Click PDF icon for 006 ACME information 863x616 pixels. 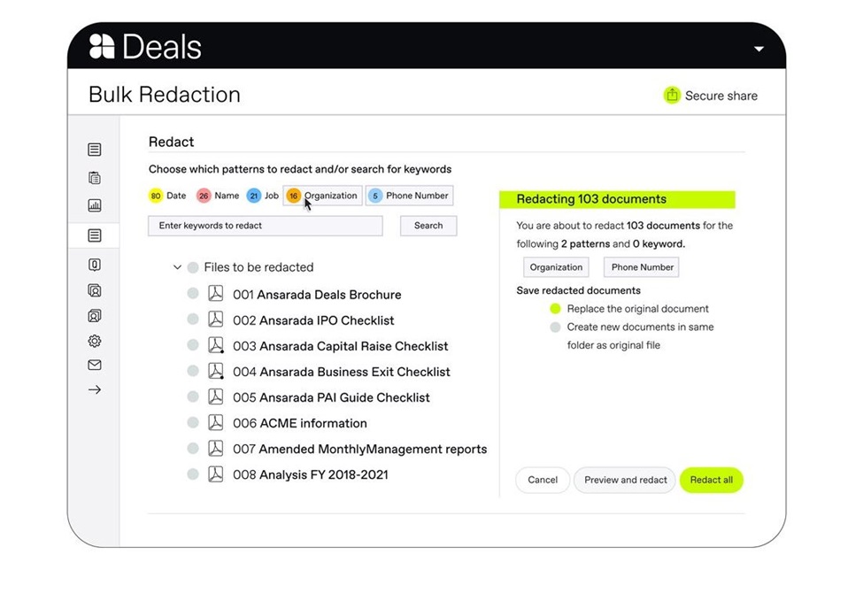click(216, 423)
